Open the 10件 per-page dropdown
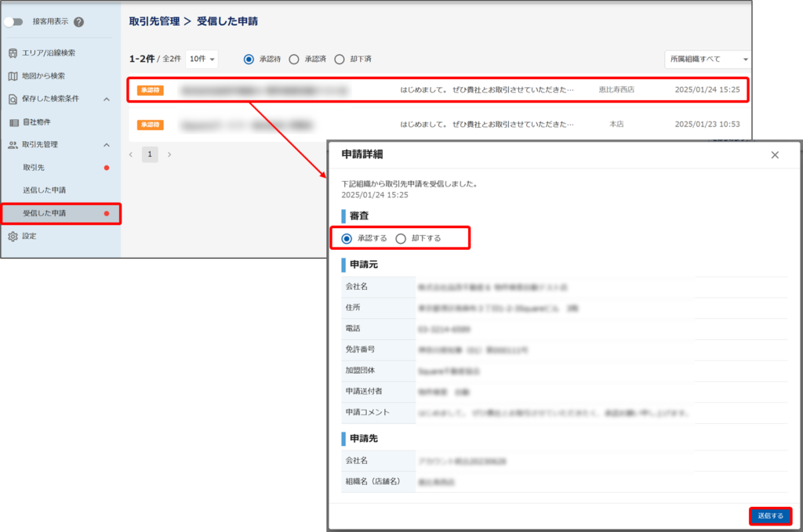The image size is (803, 532). pos(202,59)
